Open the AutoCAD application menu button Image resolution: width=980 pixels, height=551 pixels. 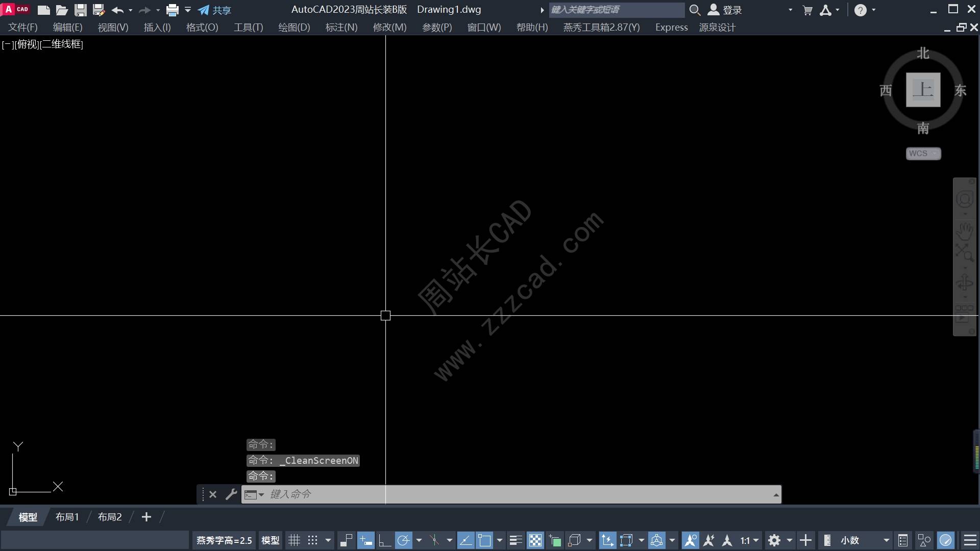[x=16, y=9]
